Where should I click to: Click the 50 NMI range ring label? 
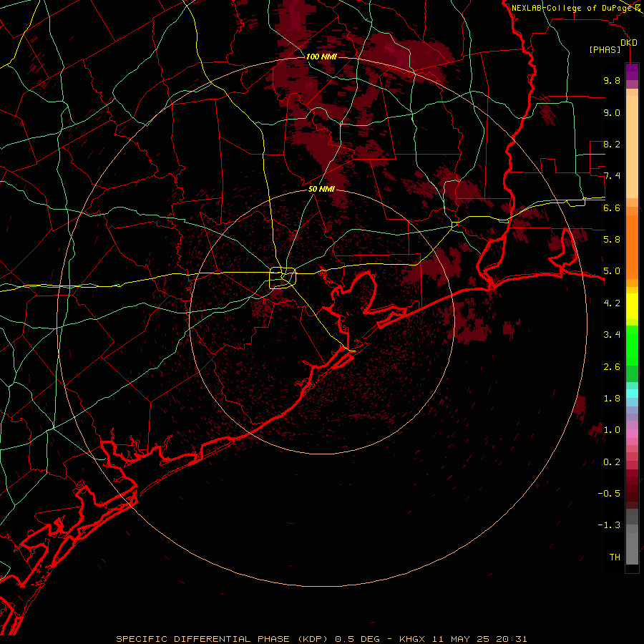coord(321,189)
